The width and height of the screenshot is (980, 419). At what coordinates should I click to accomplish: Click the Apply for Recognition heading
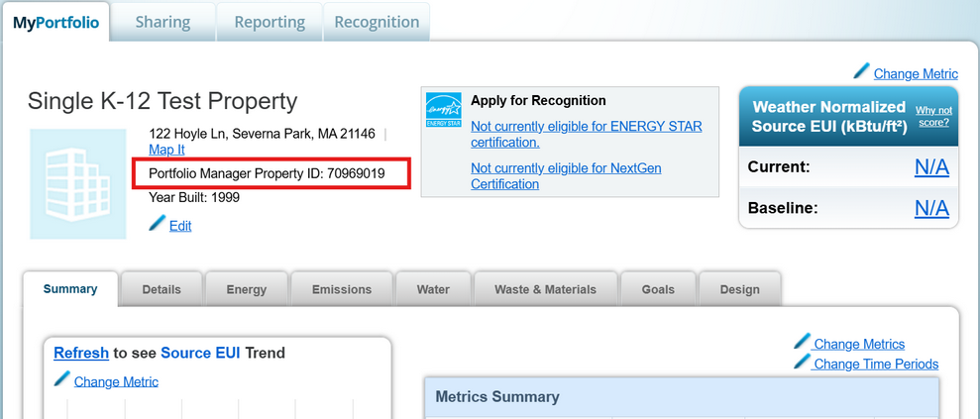538,100
